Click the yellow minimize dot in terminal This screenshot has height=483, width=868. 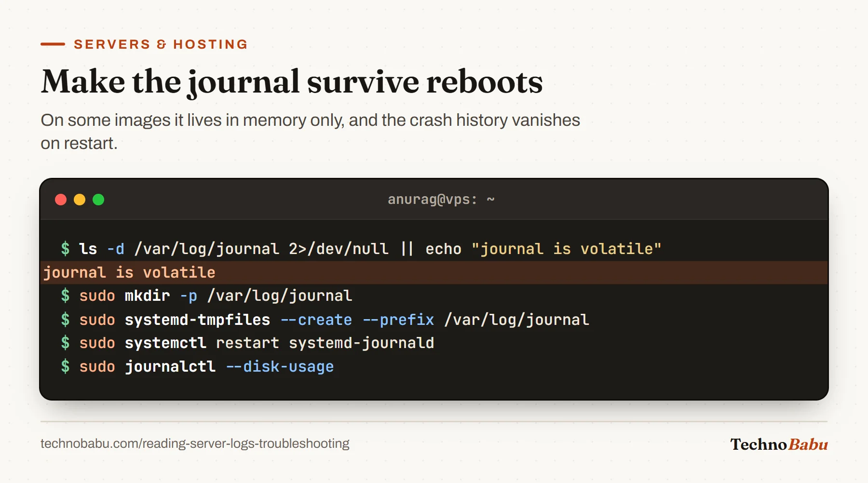coord(80,200)
